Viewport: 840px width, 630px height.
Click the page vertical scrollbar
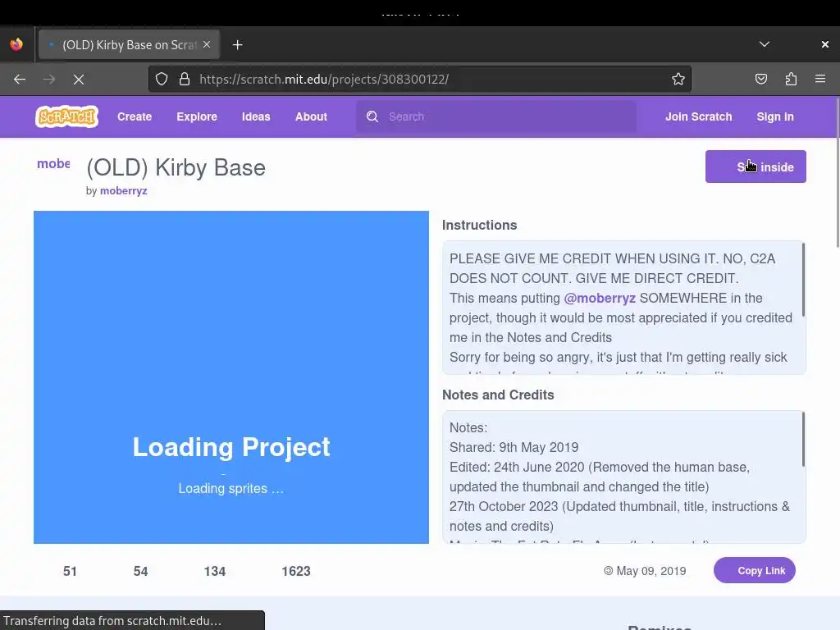point(837,171)
